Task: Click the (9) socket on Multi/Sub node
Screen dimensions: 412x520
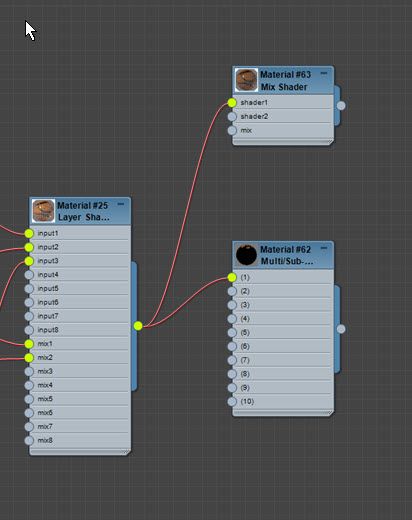Action: (x=232, y=388)
